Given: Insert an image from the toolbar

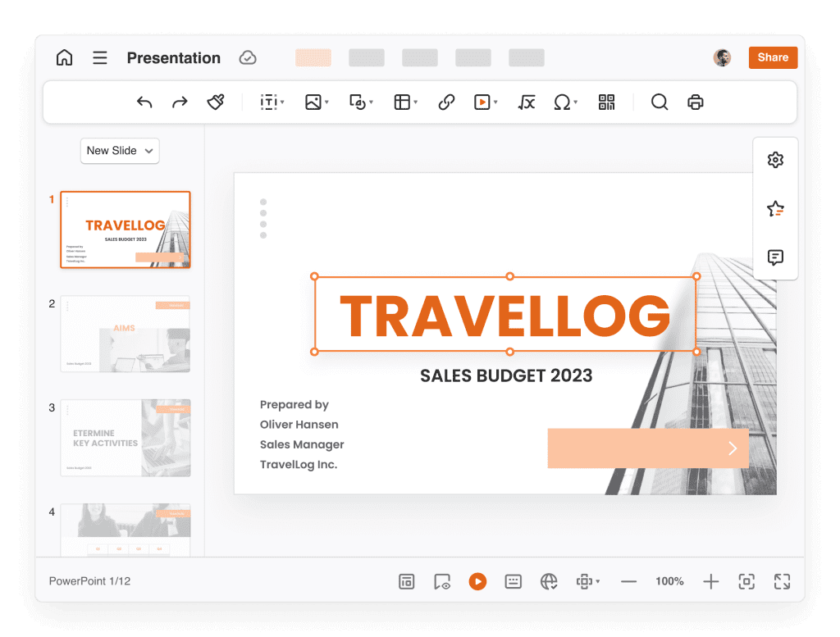Looking at the screenshot, I should pyautogui.click(x=313, y=102).
